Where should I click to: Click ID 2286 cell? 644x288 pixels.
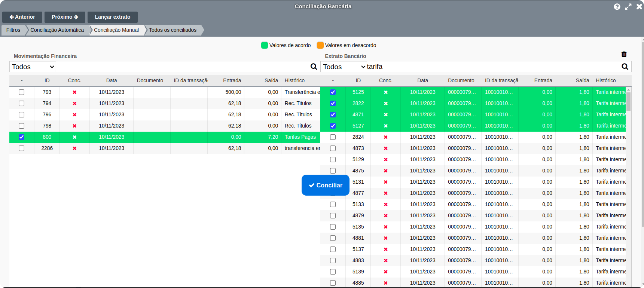point(47,148)
